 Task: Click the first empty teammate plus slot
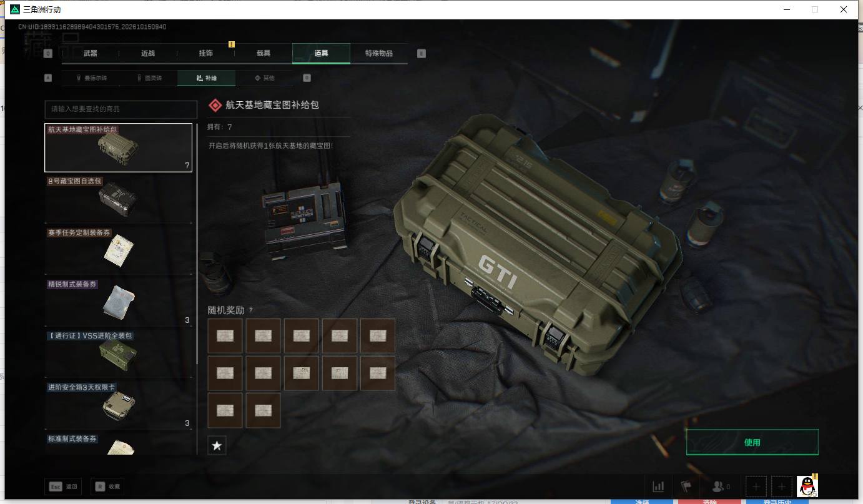pos(756,487)
